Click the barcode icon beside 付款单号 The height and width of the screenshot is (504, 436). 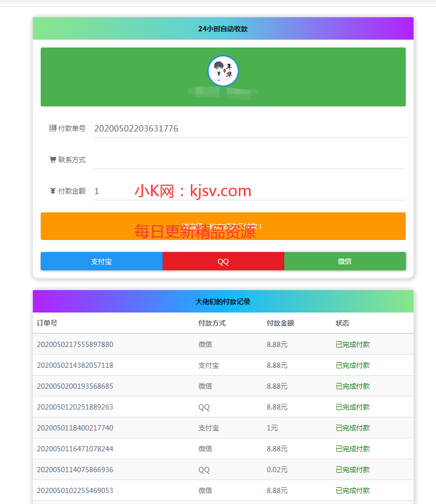pos(52,128)
